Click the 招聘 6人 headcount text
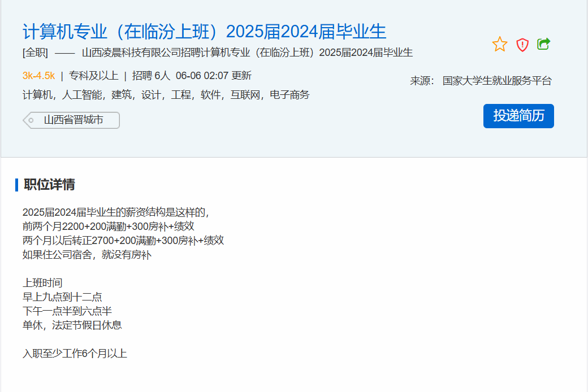Image resolution: width=588 pixels, height=392 pixels. [x=151, y=76]
